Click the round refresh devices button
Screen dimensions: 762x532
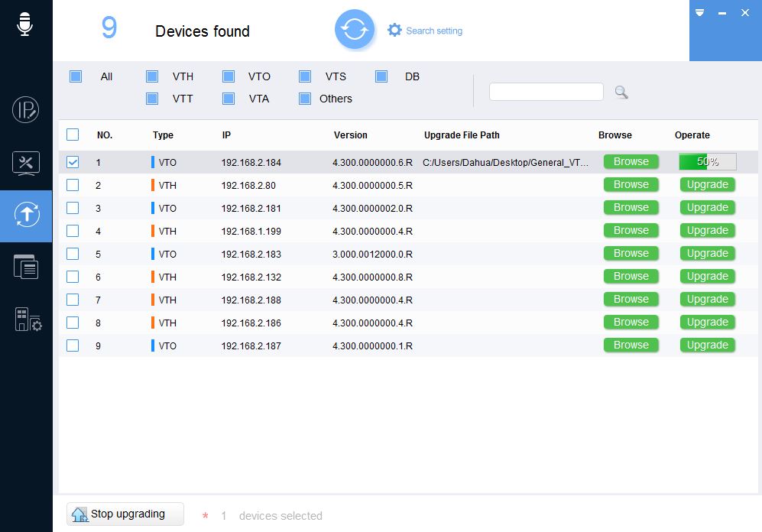pos(355,30)
